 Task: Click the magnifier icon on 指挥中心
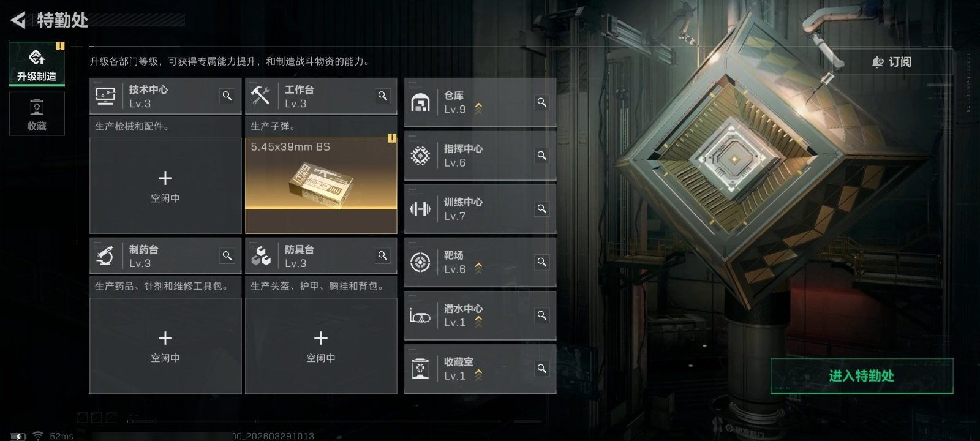(x=542, y=156)
